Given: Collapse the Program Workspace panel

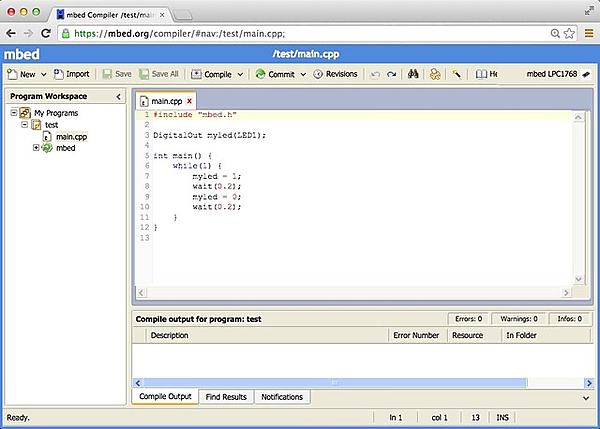Looking at the screenshot, I should [119, 97].
